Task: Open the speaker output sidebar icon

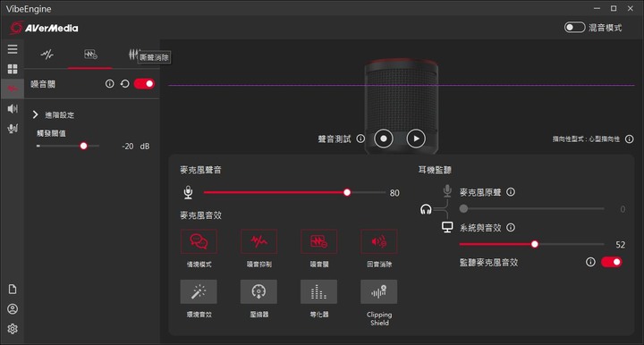Action: [x=13, y=109]
